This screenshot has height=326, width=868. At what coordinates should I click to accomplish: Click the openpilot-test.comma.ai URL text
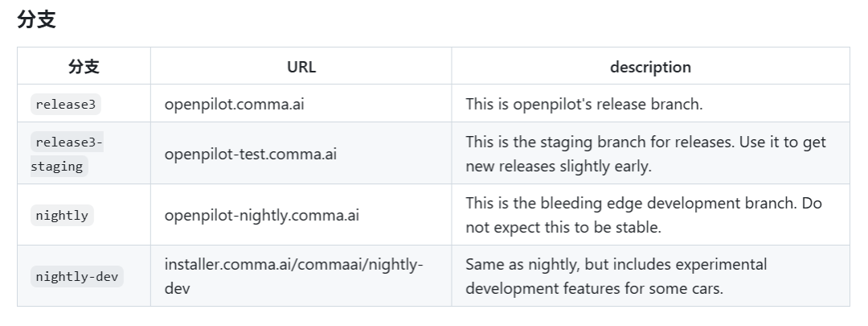pos(250,154)
